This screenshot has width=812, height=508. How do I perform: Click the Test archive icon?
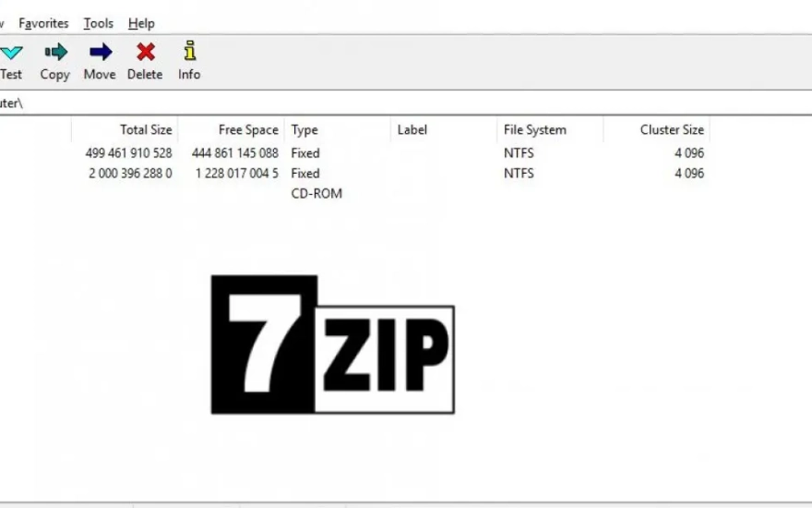coord(11,53)
